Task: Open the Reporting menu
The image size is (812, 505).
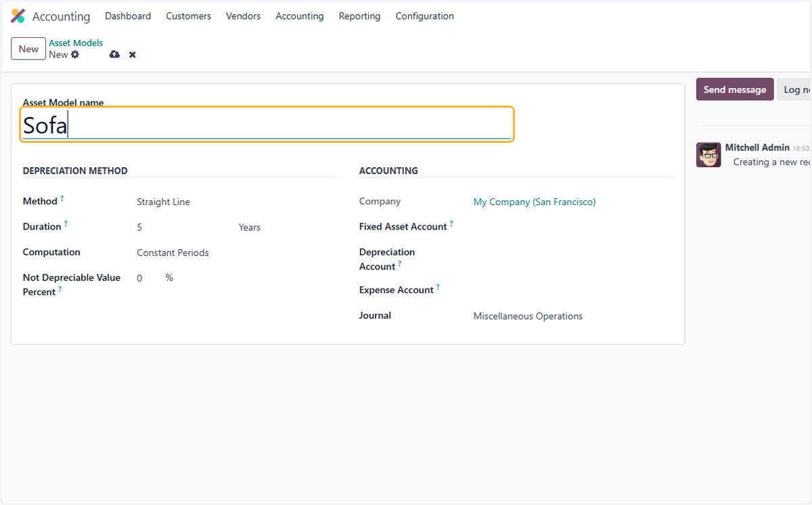Action: pos(359,16)
